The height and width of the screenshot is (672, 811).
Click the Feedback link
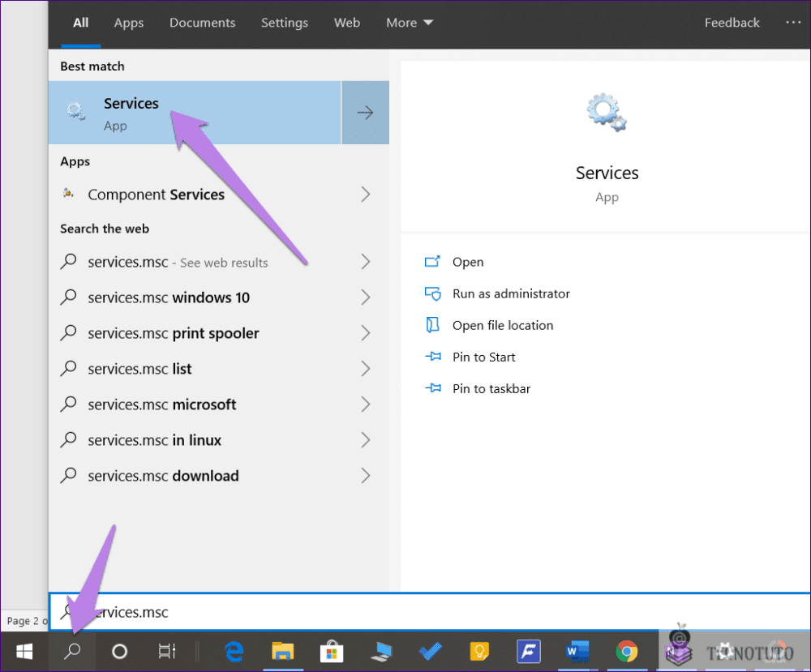tap(732, 23)
